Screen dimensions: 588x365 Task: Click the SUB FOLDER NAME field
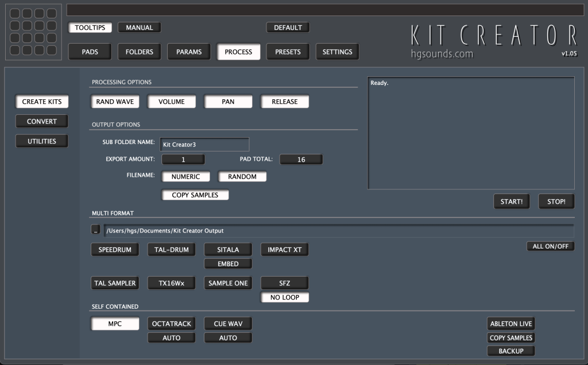coord(204,144)
